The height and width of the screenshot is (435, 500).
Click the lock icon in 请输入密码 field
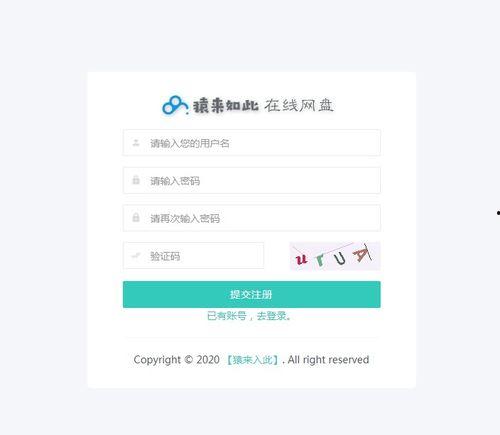pos(136,180)
